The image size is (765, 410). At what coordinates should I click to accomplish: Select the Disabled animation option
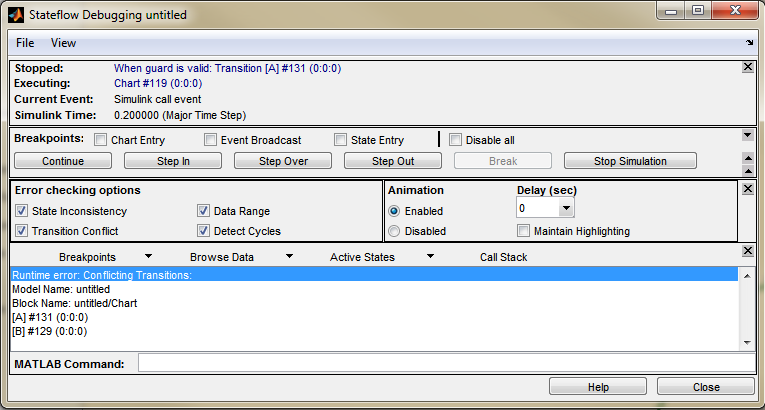pyautogui.click(x=394, y=231)
